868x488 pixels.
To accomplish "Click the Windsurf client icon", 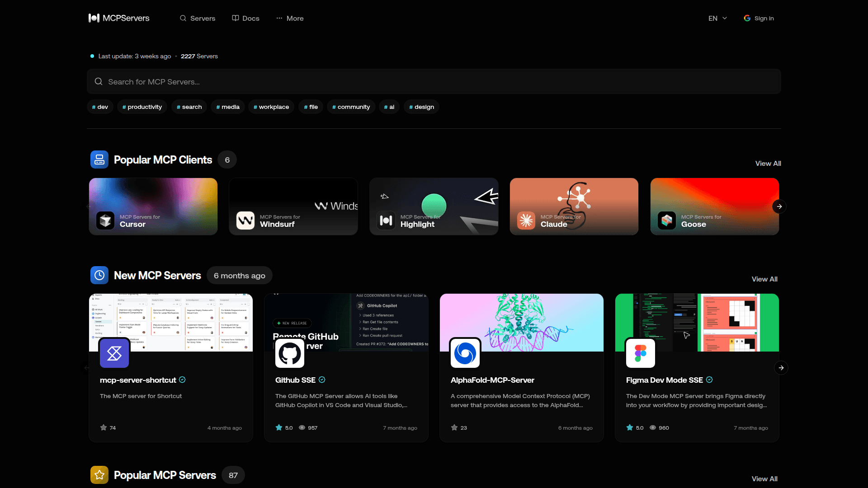I will pos(245,221).
